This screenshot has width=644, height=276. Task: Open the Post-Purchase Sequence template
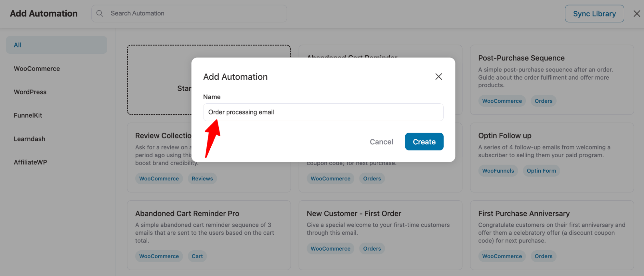click(552, 80)
